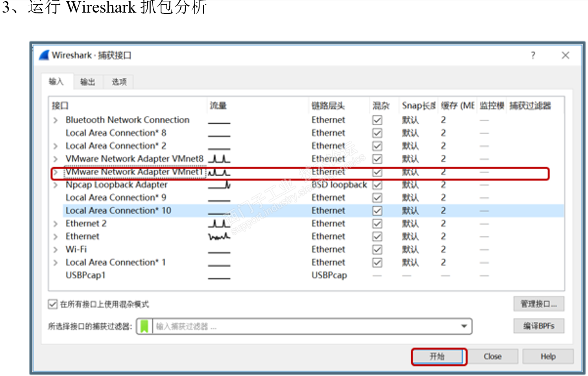Toggle promiscuous checkbox for Bluetooth Network Connection

tap(377, 120)
